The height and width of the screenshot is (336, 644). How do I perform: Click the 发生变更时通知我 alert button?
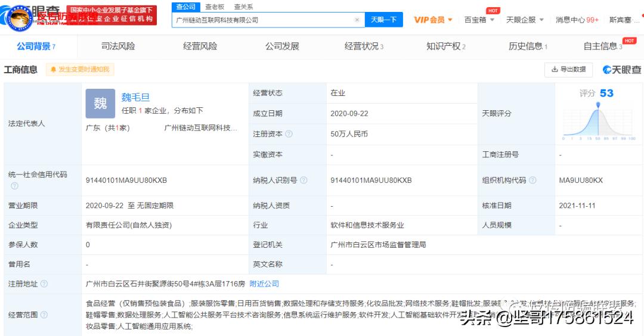(80, 69)
